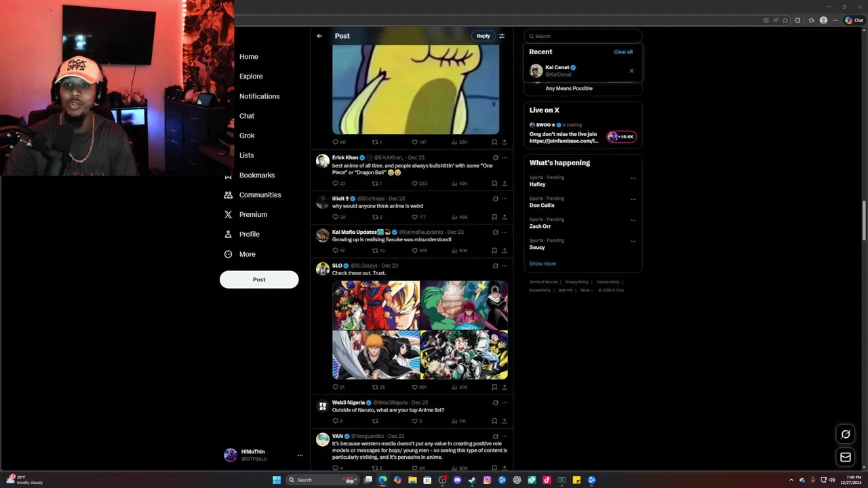
Task: Click the Reply button in header
Action: (483, 36)
